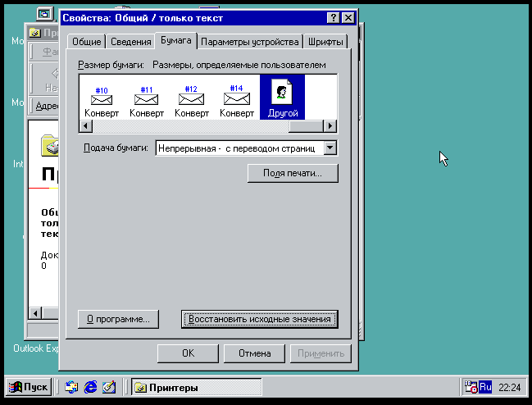The height and width of the screenshot is (405, 532).
Task: Click the question mark help button
Action: click(x=334, y=18)
